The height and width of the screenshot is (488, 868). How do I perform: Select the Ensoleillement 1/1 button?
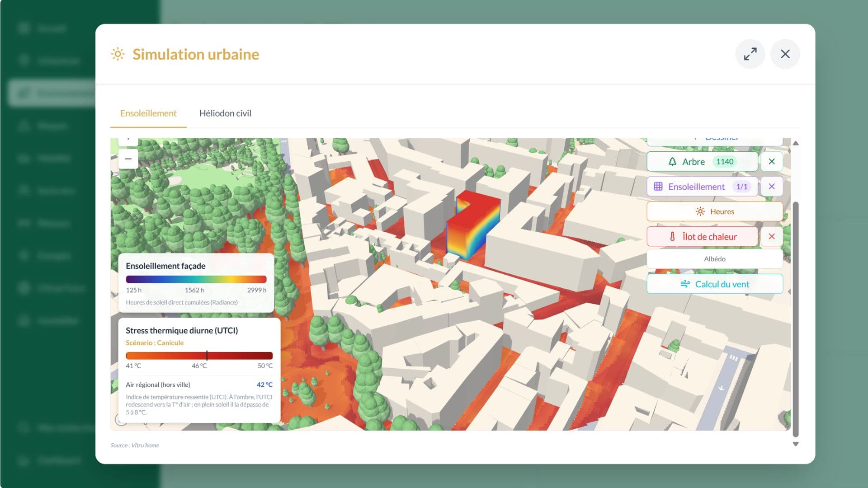702,187
